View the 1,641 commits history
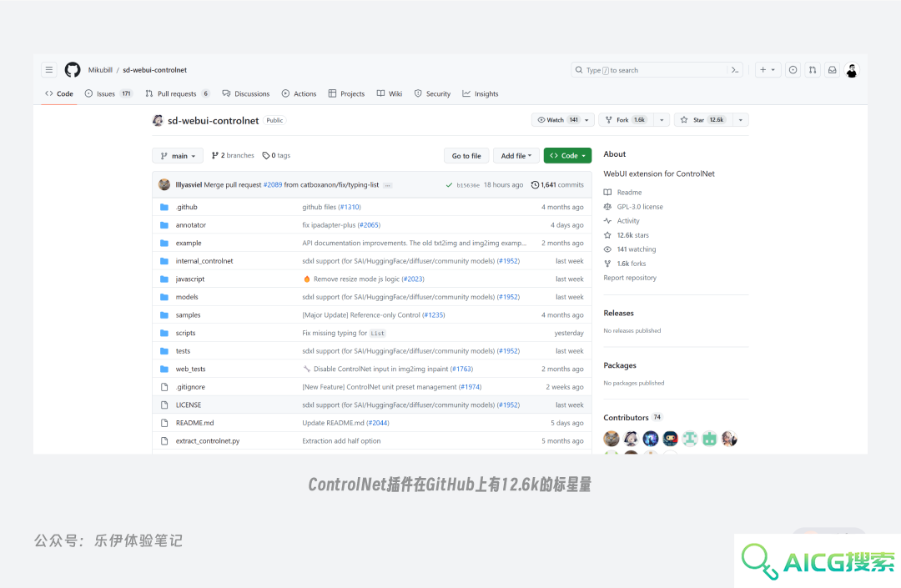The image size is (901, 588). [557, 185]
